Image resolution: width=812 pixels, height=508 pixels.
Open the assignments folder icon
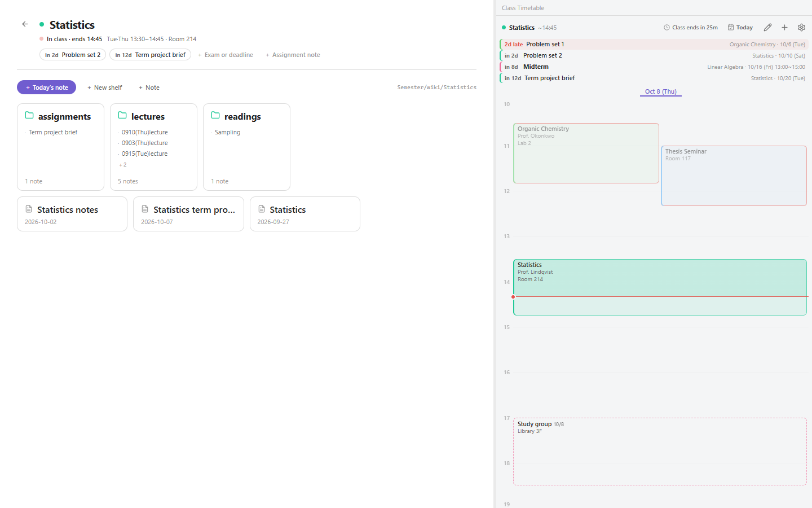(x=29, y=115)
